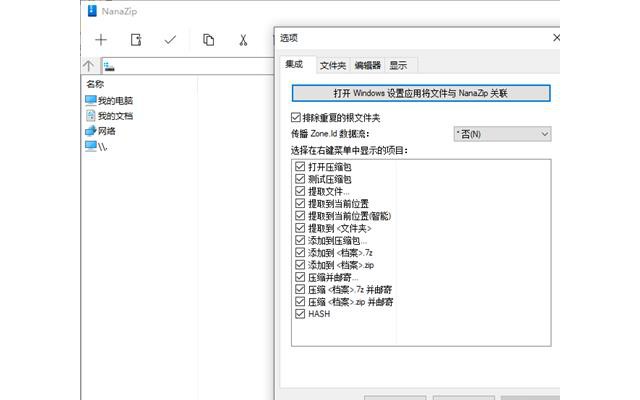Toggle 提取到当前位置(智能) checkbox
This screenshot has height=400, width=640.
pos(300,216)
